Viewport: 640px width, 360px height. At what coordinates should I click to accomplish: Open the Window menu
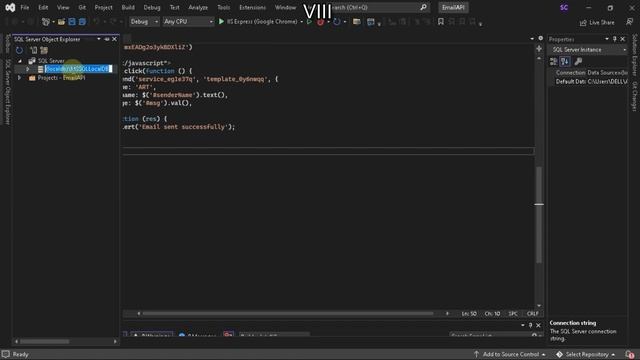point(285,7)
